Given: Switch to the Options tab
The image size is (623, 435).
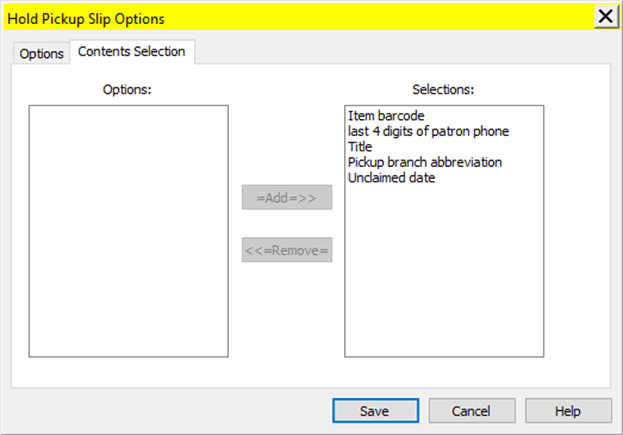Looking at the screenshot, I should point(41,54).
